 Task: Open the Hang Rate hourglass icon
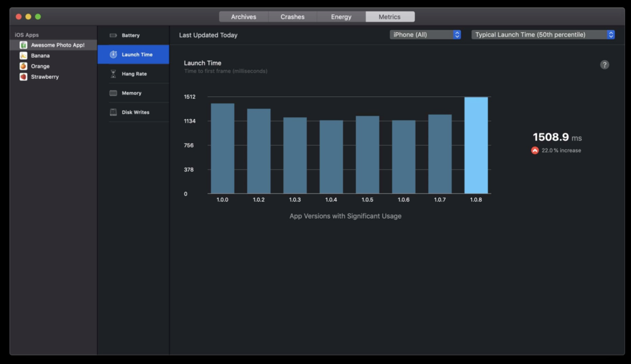113,74
